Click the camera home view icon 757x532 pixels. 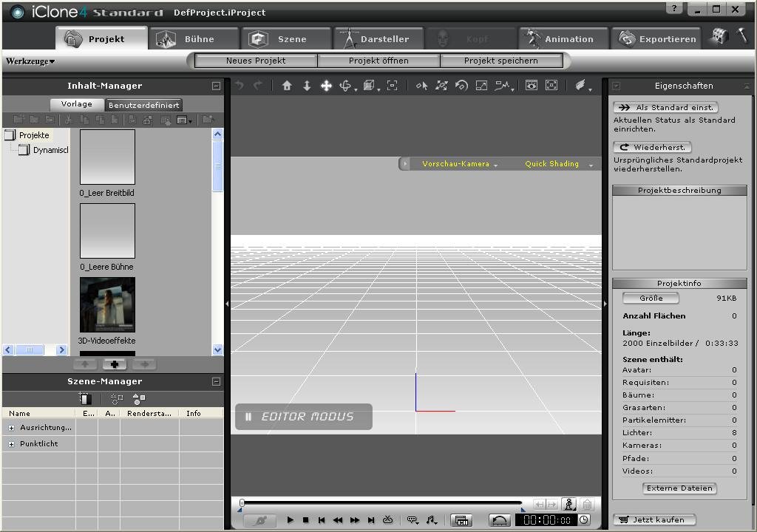click(287, 86)
